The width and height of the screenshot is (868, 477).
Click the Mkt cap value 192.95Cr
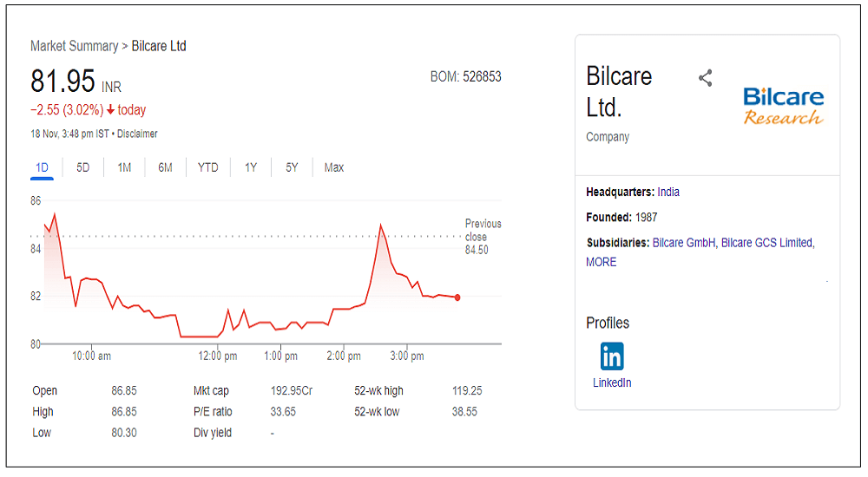click(291, 390)
